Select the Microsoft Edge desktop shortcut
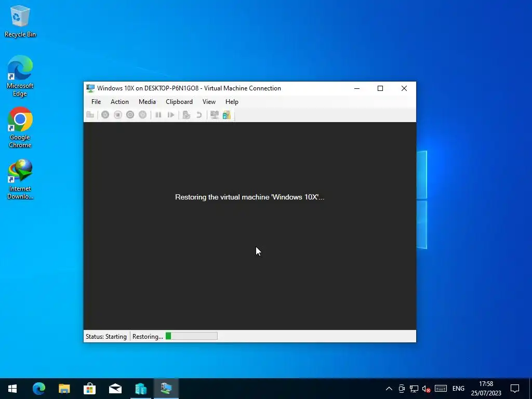The image size is (532, 399). tap(20, 76)
